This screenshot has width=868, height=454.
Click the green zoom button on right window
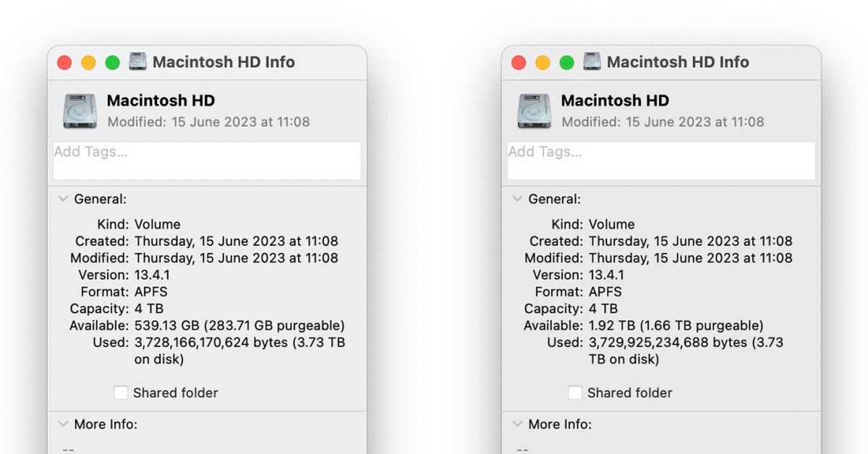point(566,62)
